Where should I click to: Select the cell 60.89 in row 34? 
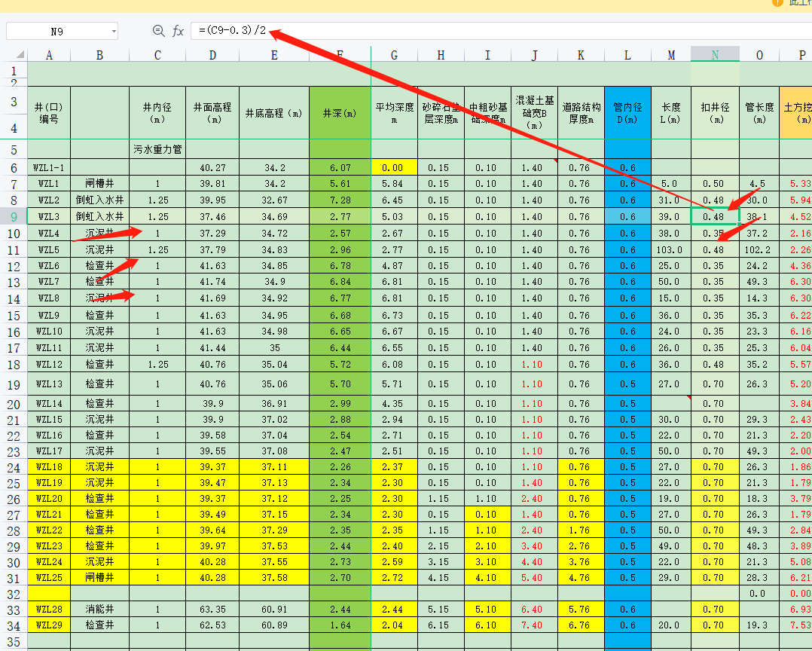coord(274,625)
